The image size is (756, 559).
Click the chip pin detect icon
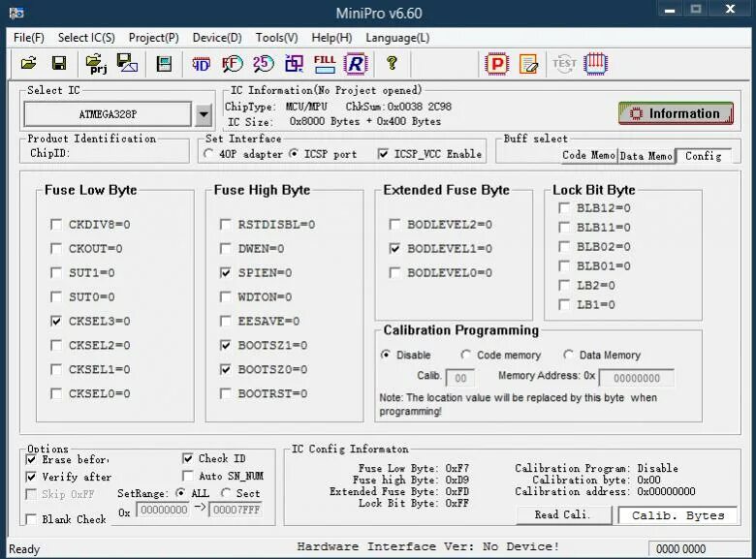595,64
